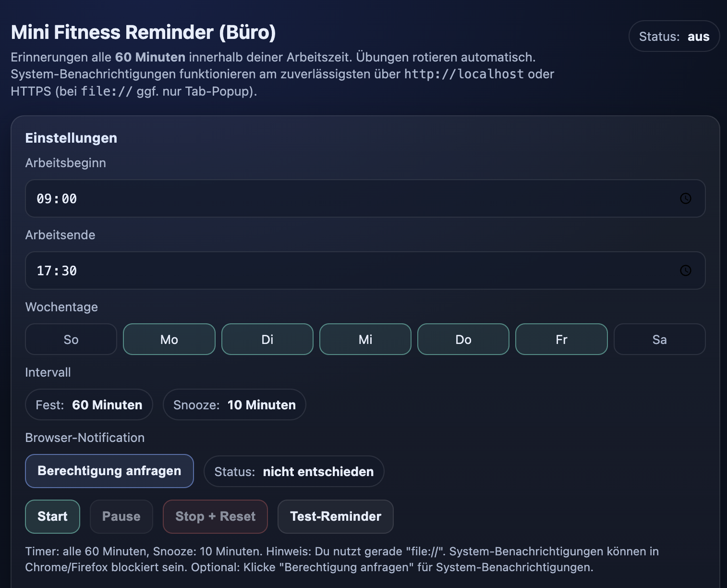This screenshot has height=588, width=727.
Task: Click the Arbeitsbeginn 09:00 time field
Action: [336, 198]
